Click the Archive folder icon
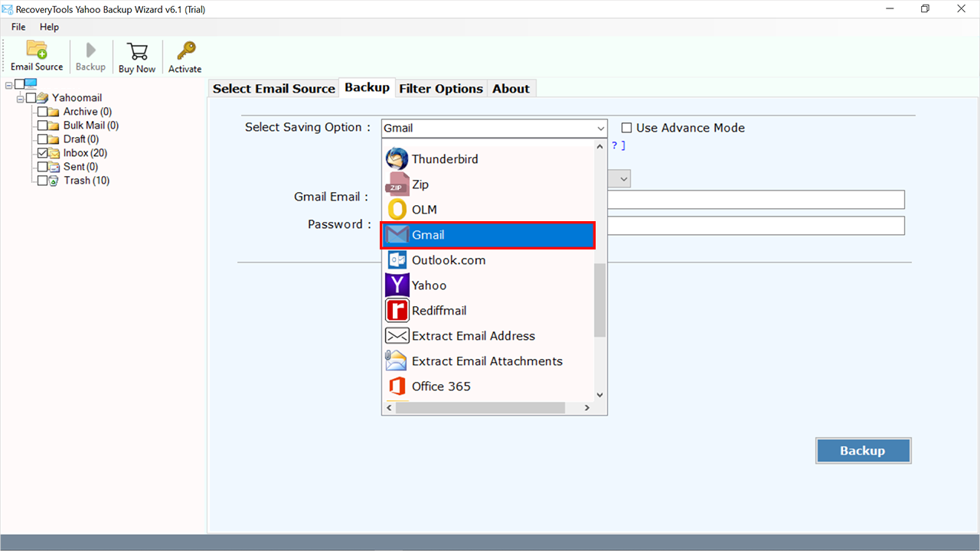Screen dimensions: 980x551 point(54,112)
